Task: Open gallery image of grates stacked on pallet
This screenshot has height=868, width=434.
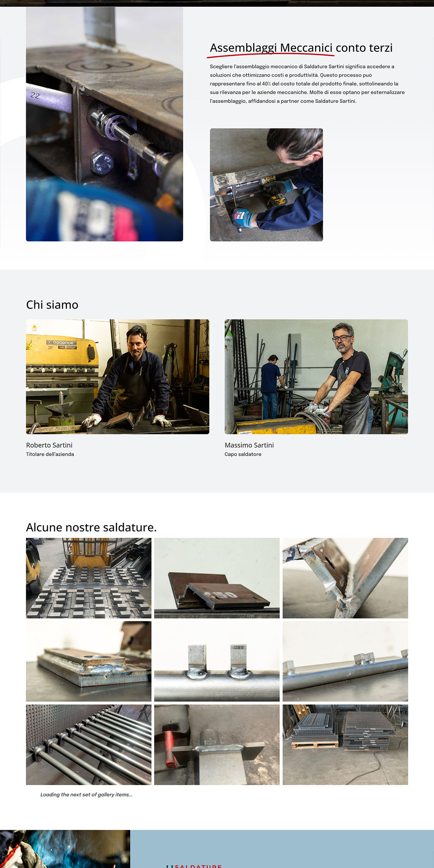Action: 345,745
